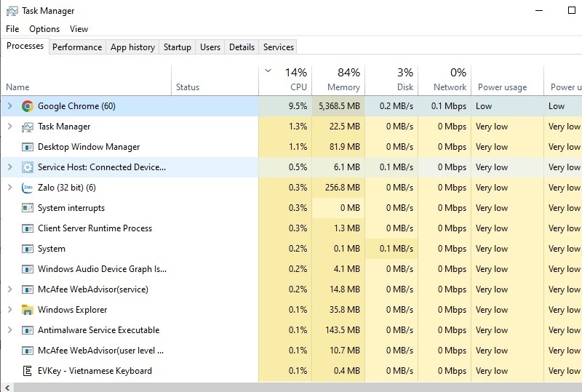The width and height of the screenshot is (582, 392).
Task: Click the Service Host gear icon
Action: (x=28, y=167)
